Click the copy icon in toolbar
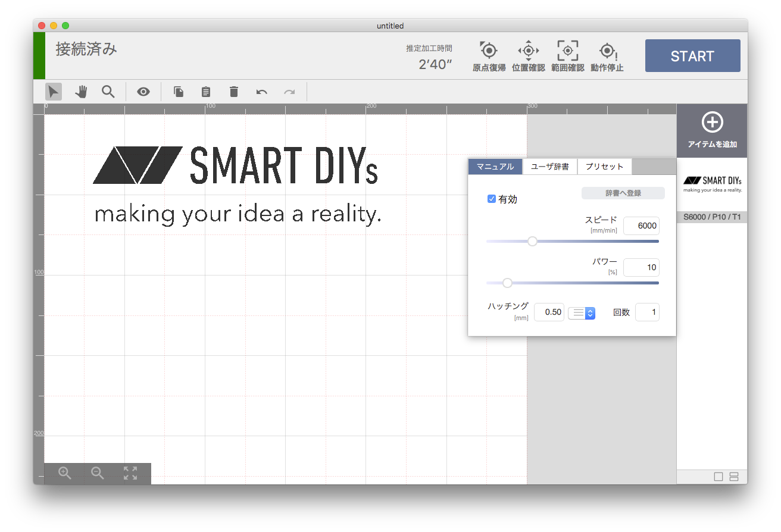The width and height of the screenshot is (781, 532). click(x=179, y=92)
